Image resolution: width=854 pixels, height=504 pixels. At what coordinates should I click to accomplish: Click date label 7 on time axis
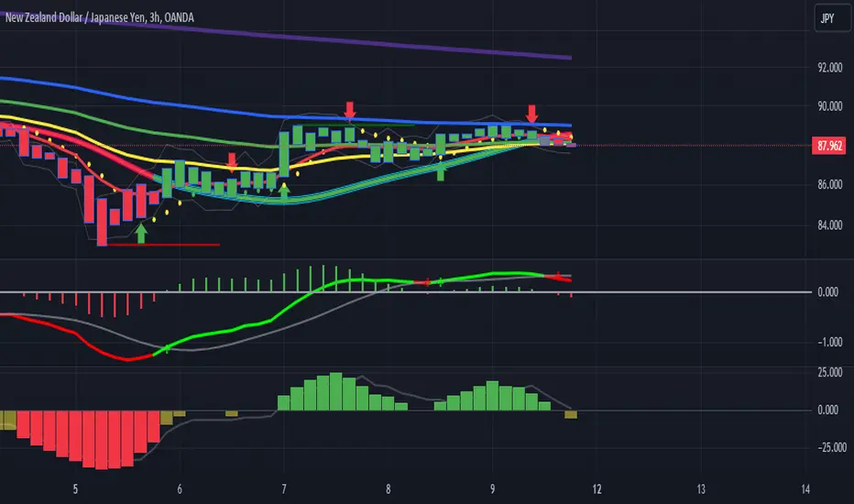[x=284, y=489]
